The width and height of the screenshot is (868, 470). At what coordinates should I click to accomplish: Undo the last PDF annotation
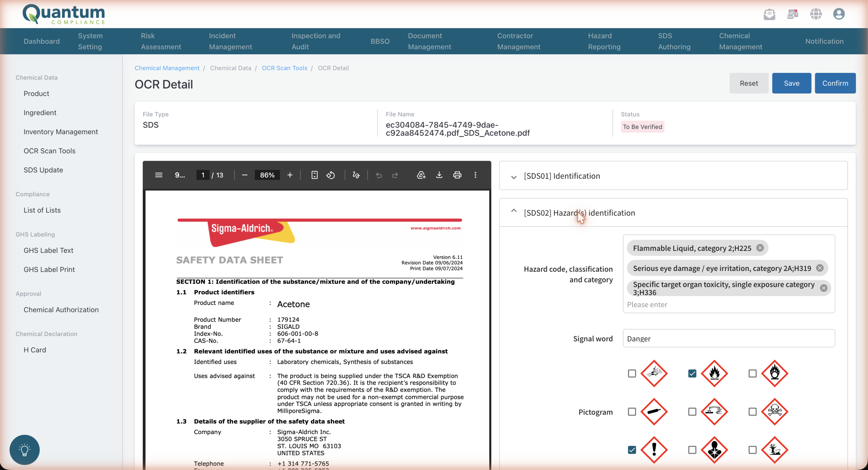379,175
